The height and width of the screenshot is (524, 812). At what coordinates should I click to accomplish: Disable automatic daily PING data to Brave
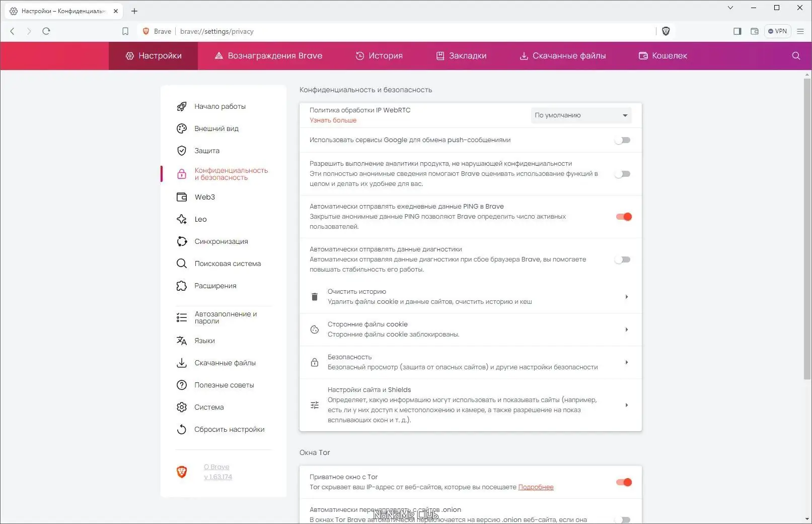(x=623, y=216)
